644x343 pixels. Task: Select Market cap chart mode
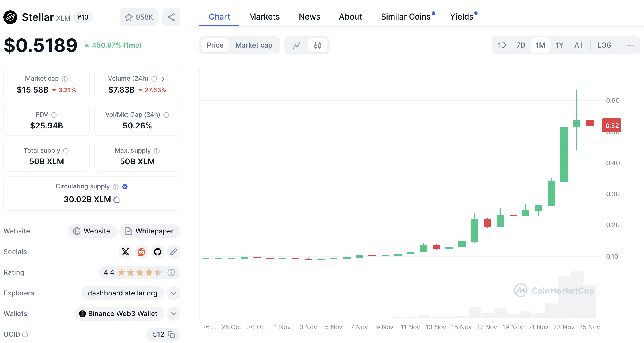(x=254, y=45)
